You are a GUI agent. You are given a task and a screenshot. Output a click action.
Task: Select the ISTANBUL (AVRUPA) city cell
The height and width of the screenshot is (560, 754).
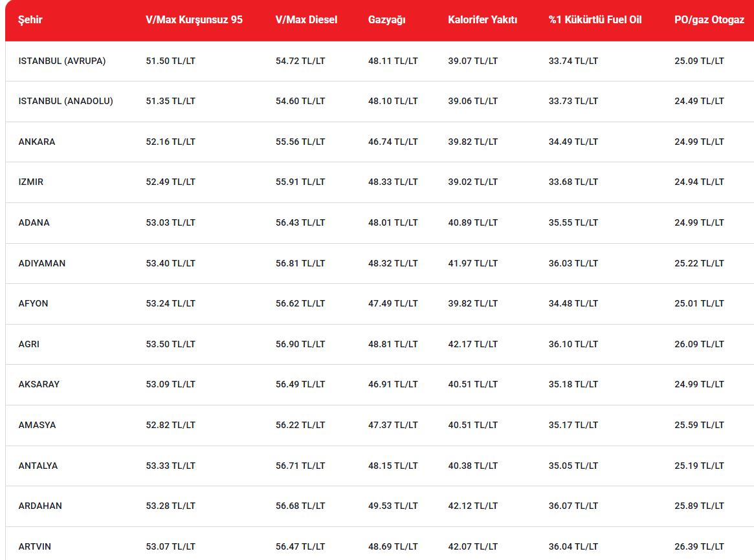click(x=62, y=61)
